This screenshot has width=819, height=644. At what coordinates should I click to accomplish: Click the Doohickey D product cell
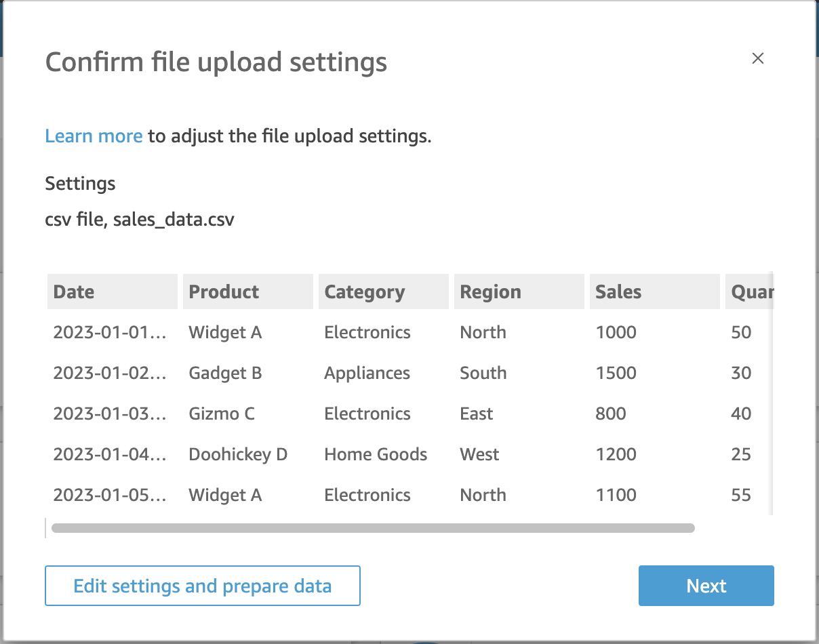click(238, 454)
